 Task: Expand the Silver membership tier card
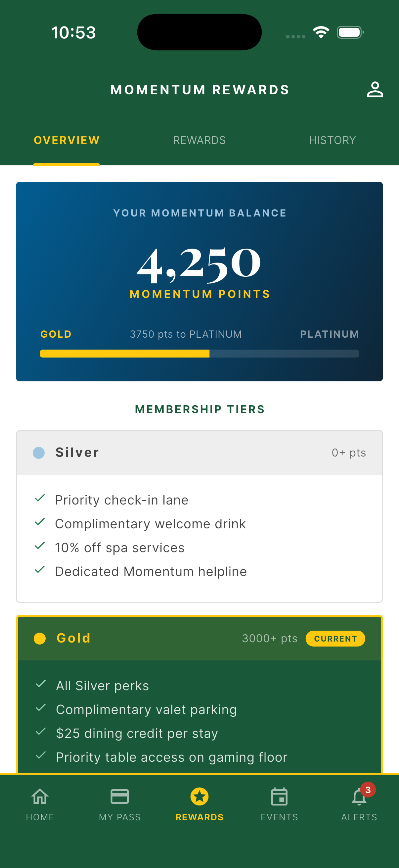[x=199, y=453]
